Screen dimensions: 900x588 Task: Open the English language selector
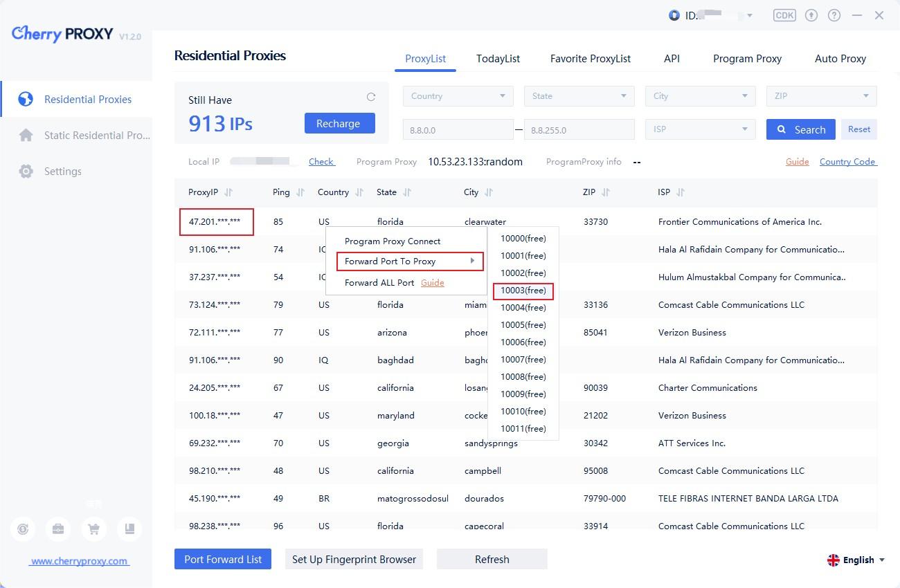(x=856, y=560)
